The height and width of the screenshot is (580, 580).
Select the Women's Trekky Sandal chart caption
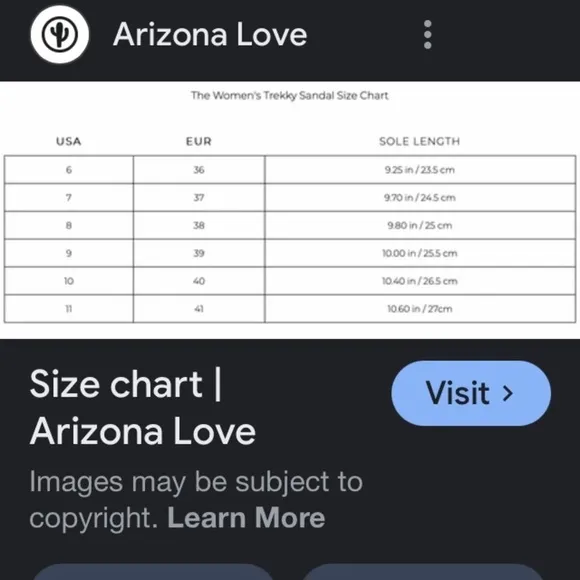point(290,95)
